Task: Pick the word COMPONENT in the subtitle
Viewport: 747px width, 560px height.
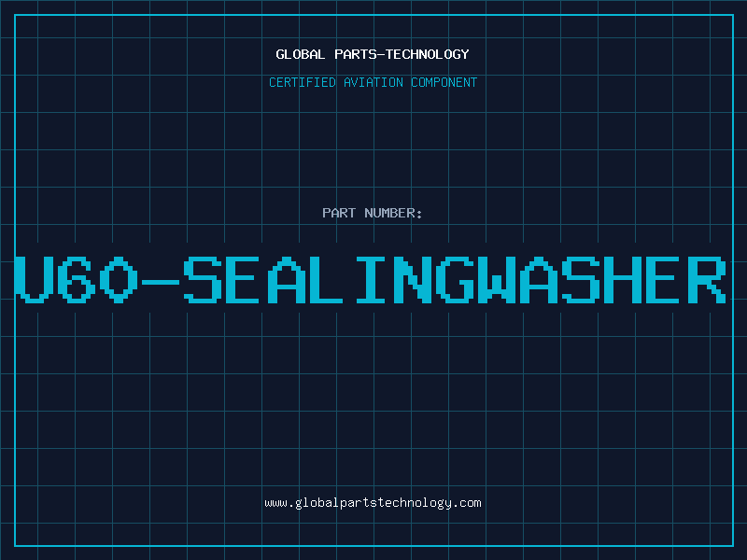Action: point(444,82)
